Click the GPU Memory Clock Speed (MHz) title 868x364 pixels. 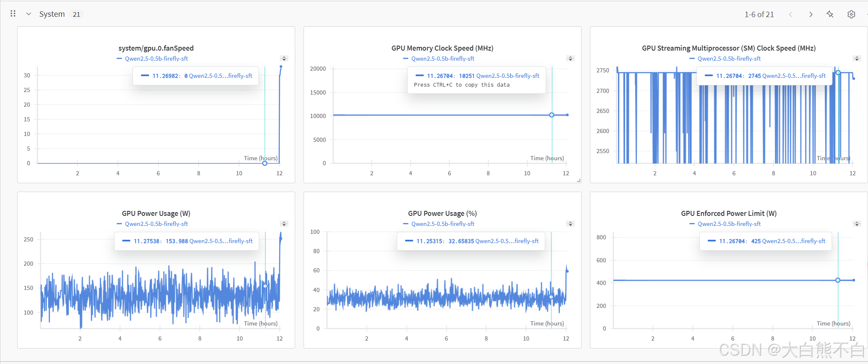tap(442, 48)
